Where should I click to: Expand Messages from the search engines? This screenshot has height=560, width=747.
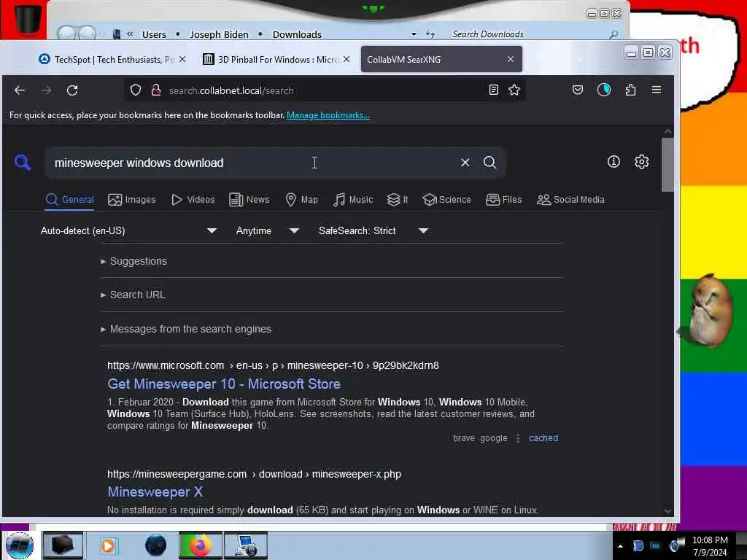click(186, 329)
